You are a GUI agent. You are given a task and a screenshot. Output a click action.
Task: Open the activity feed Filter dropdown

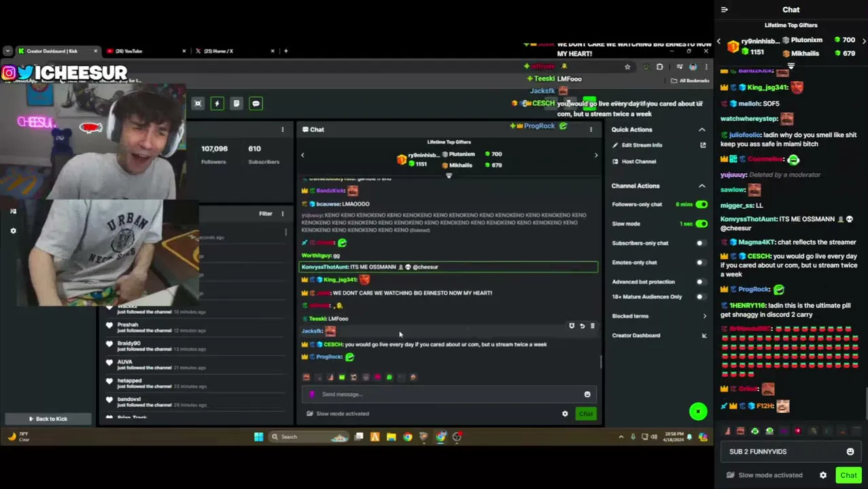pyautogui.click(x=266, y=213)
